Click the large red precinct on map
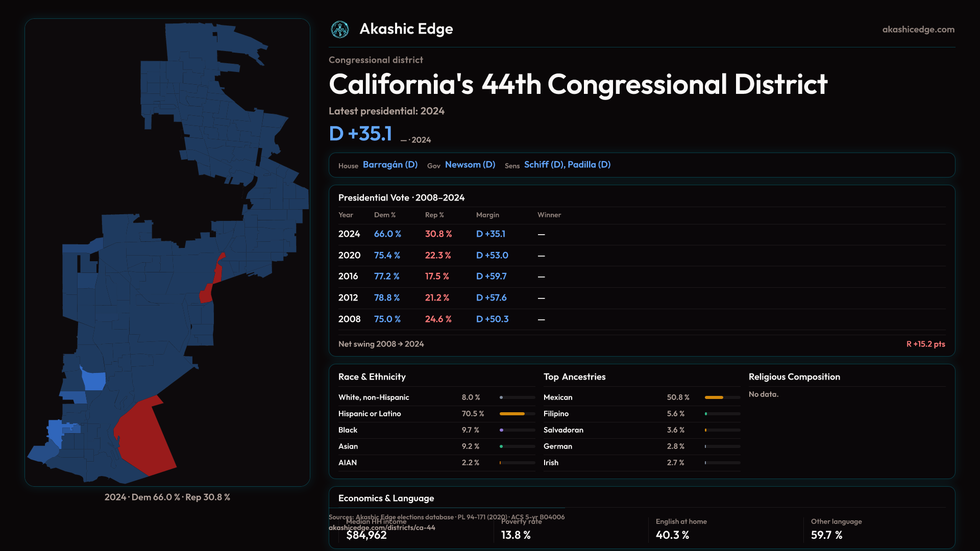Viewport: 980px width, 551px height. [144, 436]
